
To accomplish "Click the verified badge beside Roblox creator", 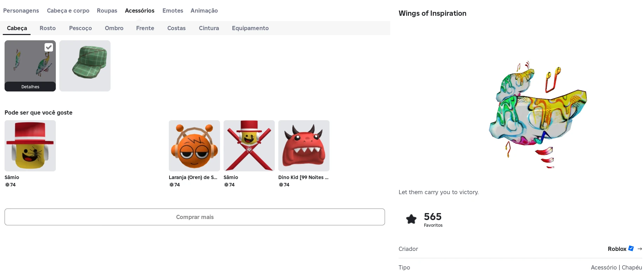I will [x=631, y=248].
